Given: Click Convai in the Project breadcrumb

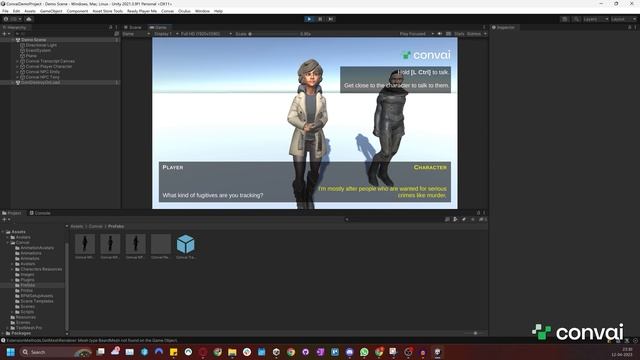Looking at the screenshot, I should pos(96,226).
